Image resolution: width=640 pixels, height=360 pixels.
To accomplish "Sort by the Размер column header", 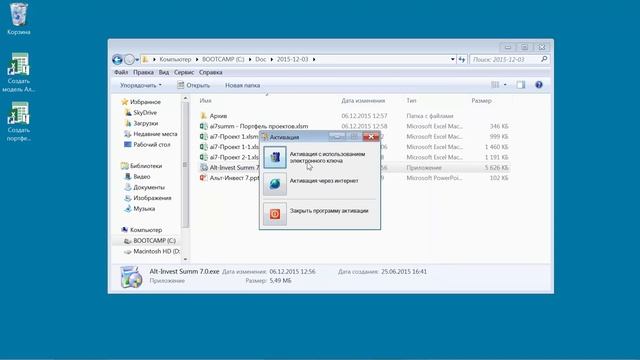I will tap(482, 100).
